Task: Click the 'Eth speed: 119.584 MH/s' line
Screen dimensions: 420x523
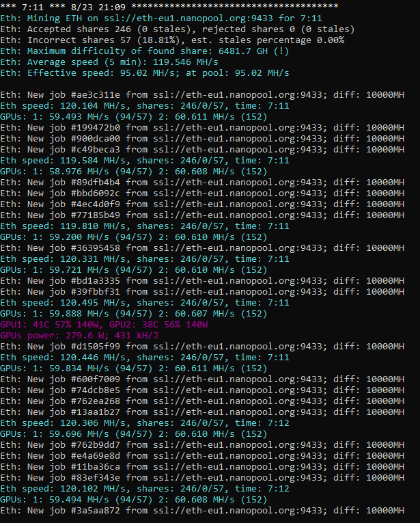Action: click(145, 161)
